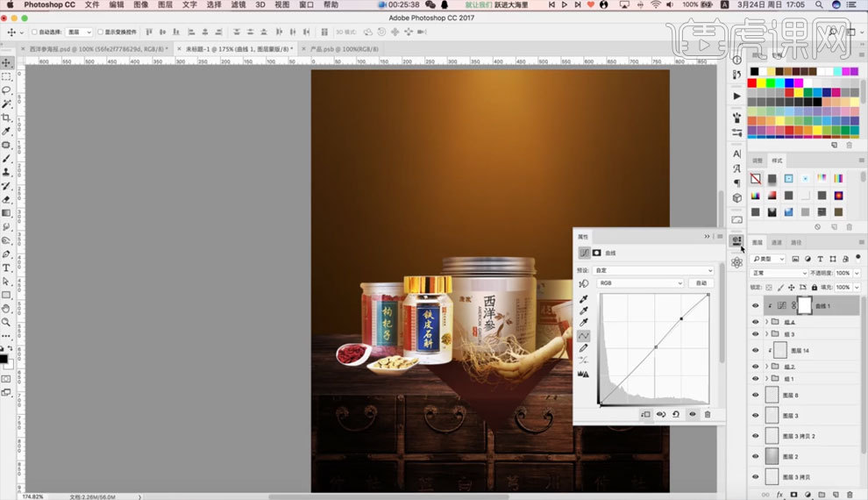868x500 pixels.
Task: Hide 图层 14 layer
Action: (x=756, y=351)
